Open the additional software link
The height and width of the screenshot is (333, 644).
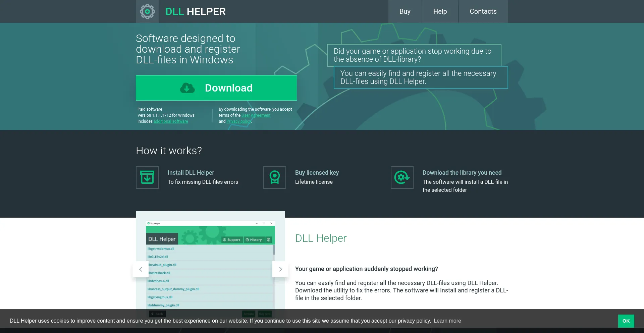(171, 121)
